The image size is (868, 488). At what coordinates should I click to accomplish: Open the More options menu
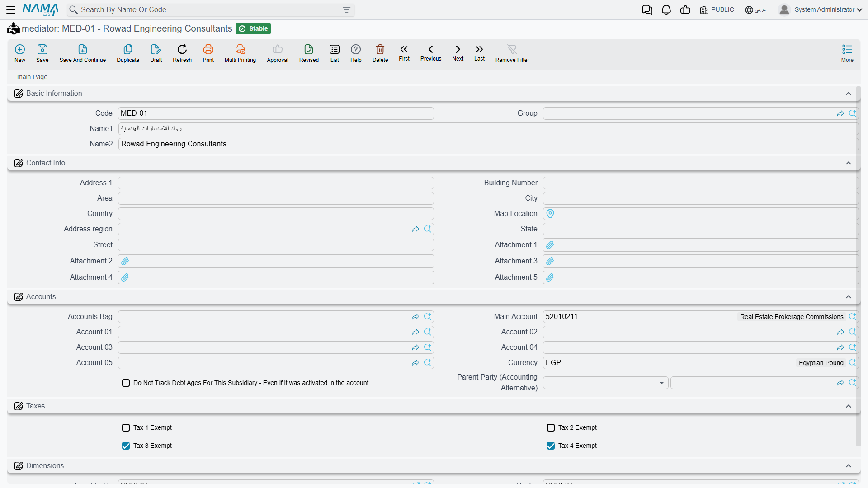point(847,53)
